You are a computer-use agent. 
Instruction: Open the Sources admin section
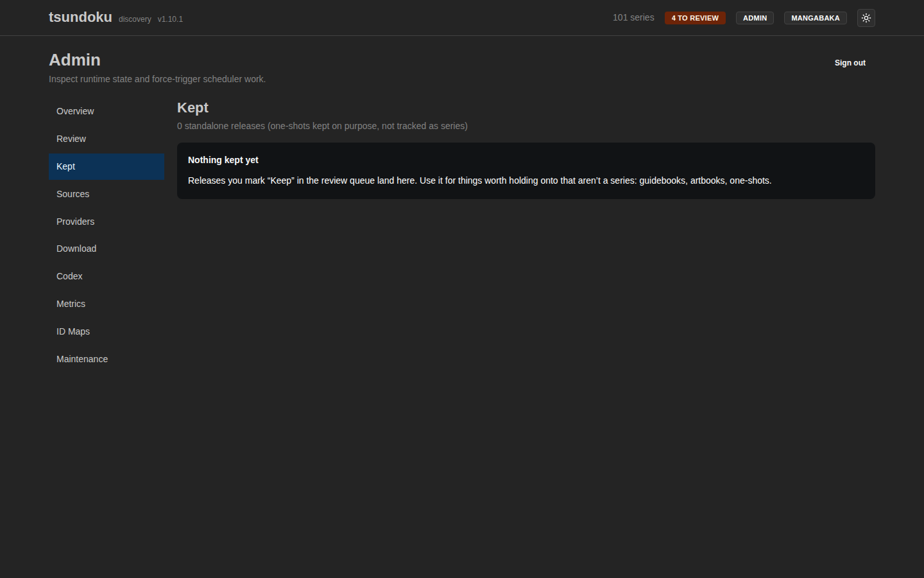point(107,194)
